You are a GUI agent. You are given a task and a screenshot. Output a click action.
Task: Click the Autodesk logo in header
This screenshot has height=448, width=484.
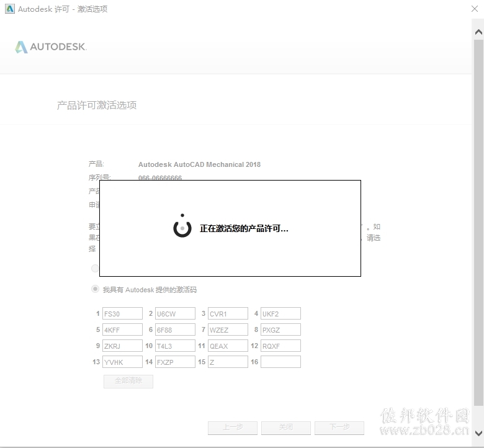[x=51, y=47]
